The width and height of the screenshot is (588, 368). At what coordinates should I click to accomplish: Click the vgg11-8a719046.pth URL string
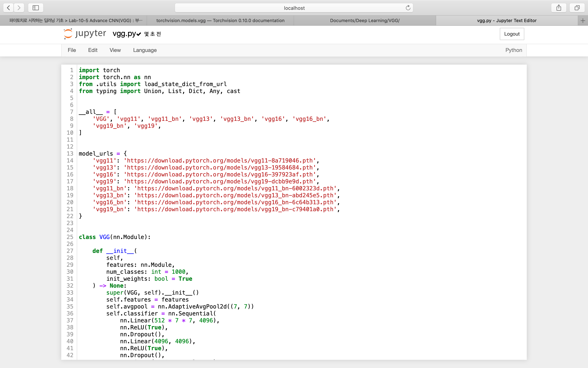tap(220, 161)
